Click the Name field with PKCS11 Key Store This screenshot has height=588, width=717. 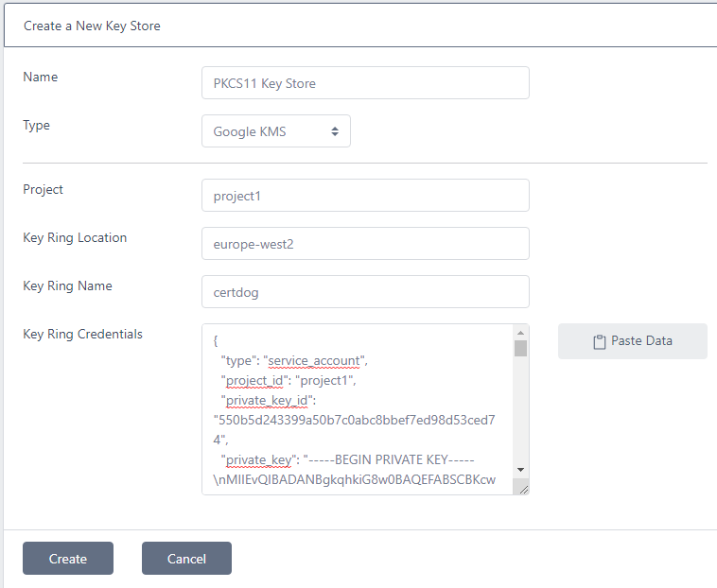(x=364, y=83)
